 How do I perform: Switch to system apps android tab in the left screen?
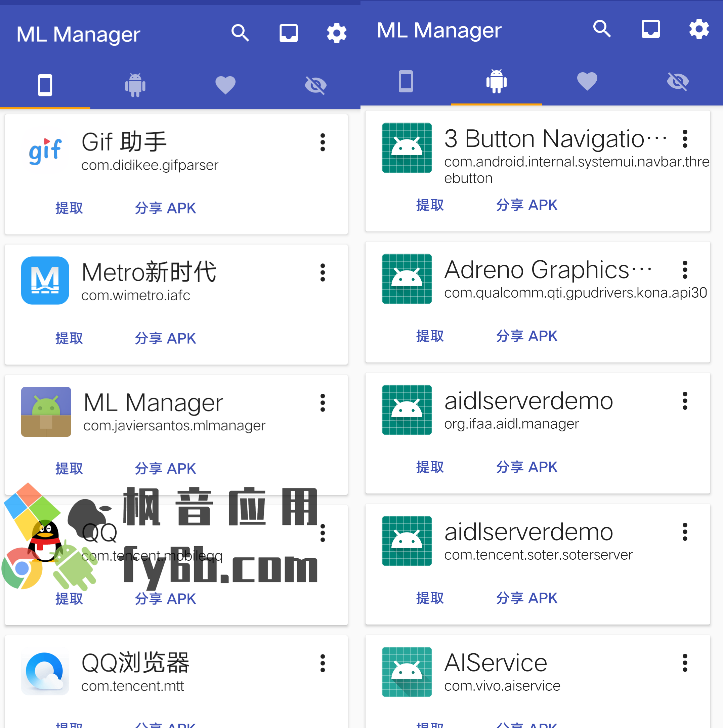click(x=135, y=85)
